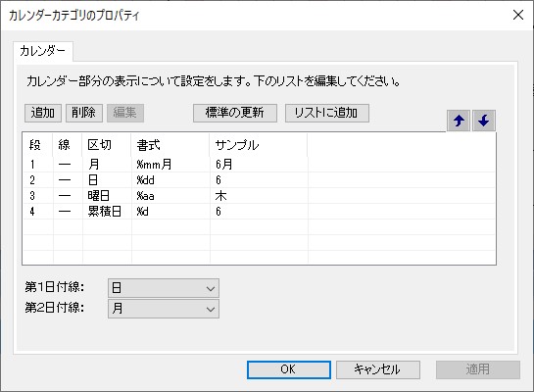534x392 pixels.
Task: Confirm with the OK button
Action: click(288, 369)
